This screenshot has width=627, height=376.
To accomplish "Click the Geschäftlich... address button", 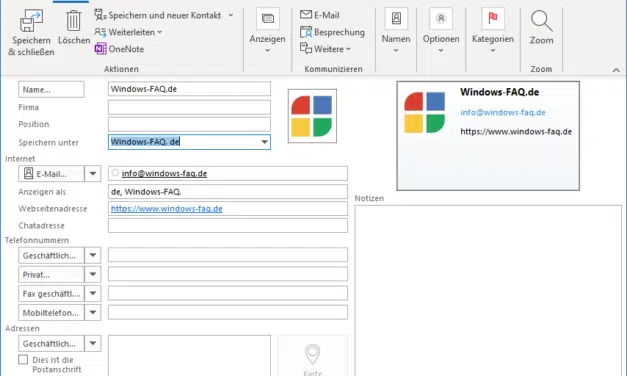I will 51,343.
